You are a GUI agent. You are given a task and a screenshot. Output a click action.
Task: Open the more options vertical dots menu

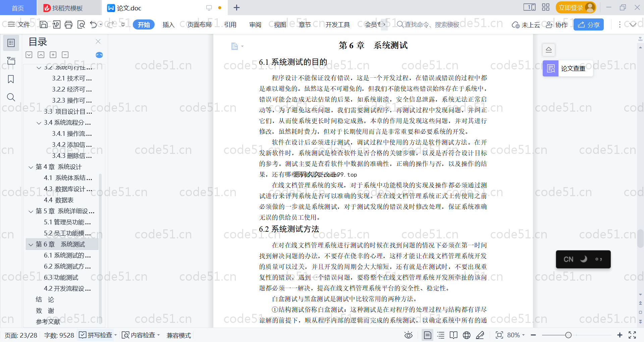tap(620, 24)
